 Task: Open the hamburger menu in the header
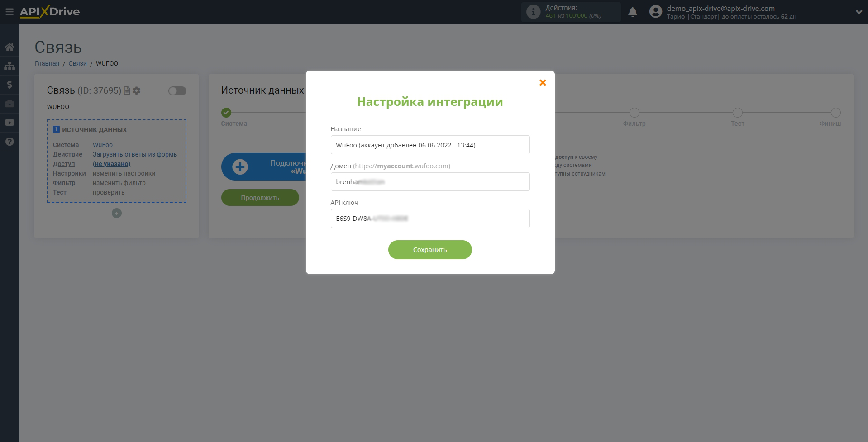point(10,12)
